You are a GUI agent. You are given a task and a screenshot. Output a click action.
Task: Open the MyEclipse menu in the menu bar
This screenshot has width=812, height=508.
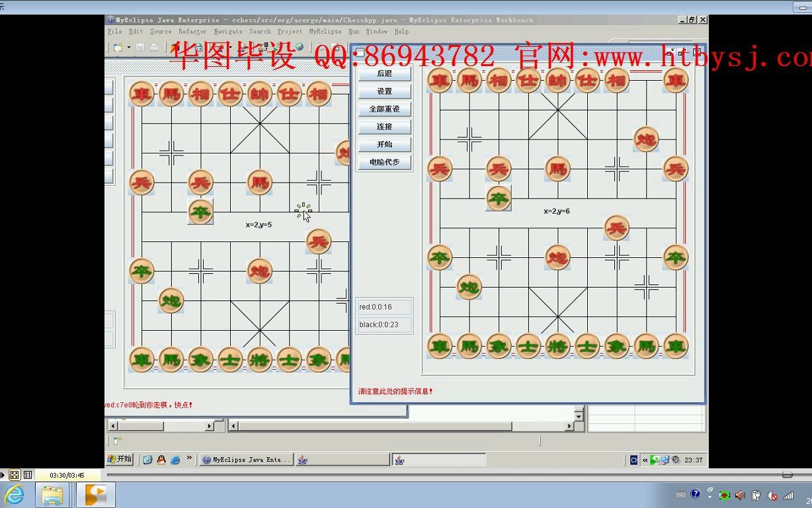pyautogui.click(x=325, y=31)
